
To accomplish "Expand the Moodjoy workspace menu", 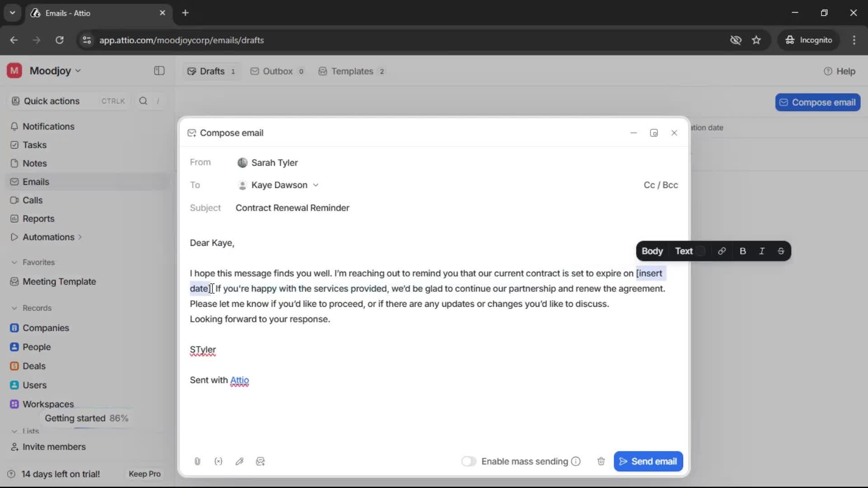I will click(78, 70).
